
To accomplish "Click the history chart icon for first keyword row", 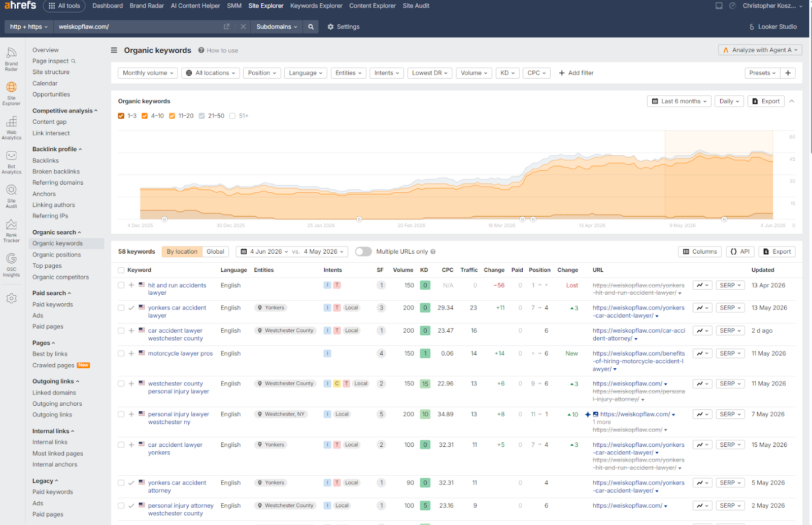I will point(702,286).
